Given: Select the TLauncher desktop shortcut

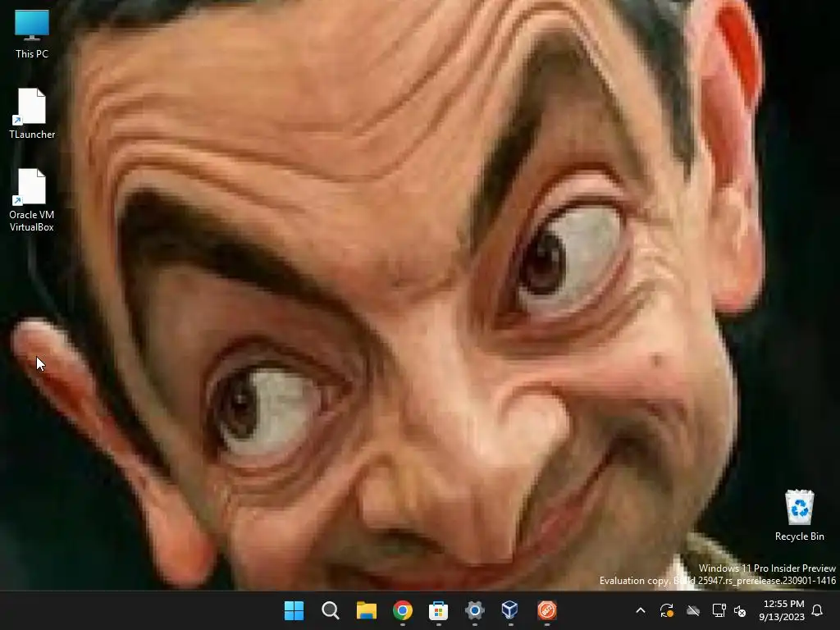Looking at the screenshot, I should (x=32, y=114).
